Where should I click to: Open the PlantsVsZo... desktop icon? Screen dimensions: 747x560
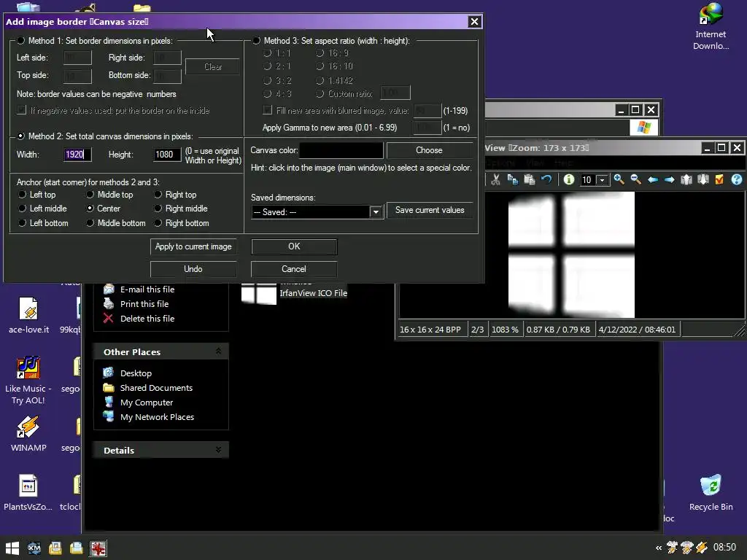[28, 492]
